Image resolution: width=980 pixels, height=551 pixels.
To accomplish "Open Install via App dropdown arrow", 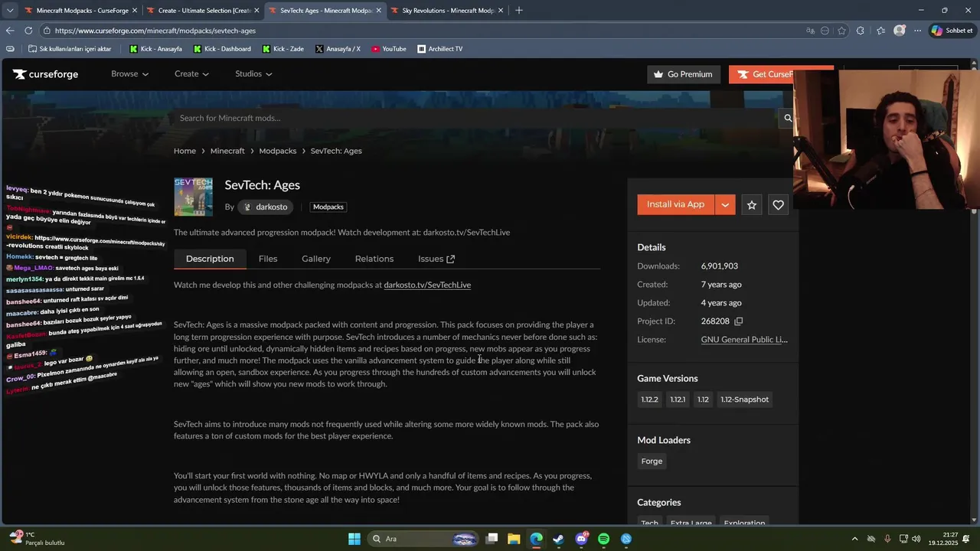I will pyautogui.click(x=725, y=204).
